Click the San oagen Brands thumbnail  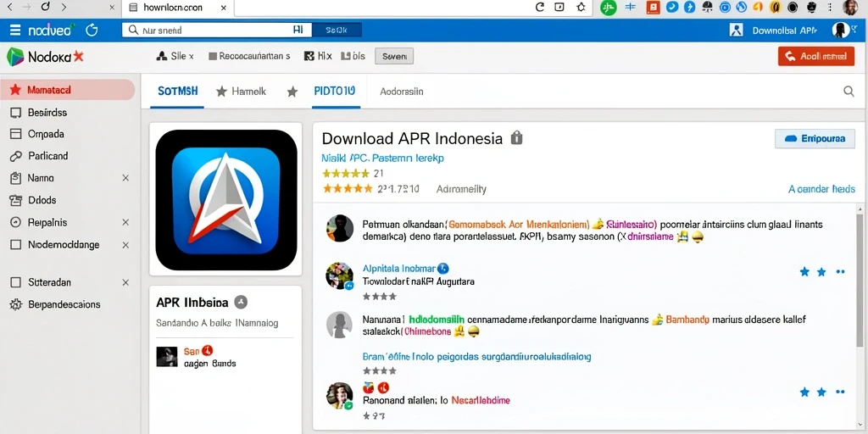pos(167,357)
